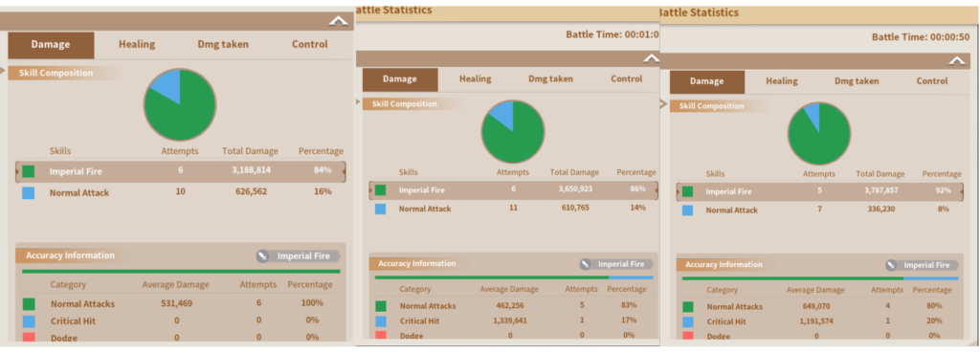Screen dimensions: 980x354
Task: Select the Imperial Fire row showing 3,650,923 damage
Action: click(513, 189)
